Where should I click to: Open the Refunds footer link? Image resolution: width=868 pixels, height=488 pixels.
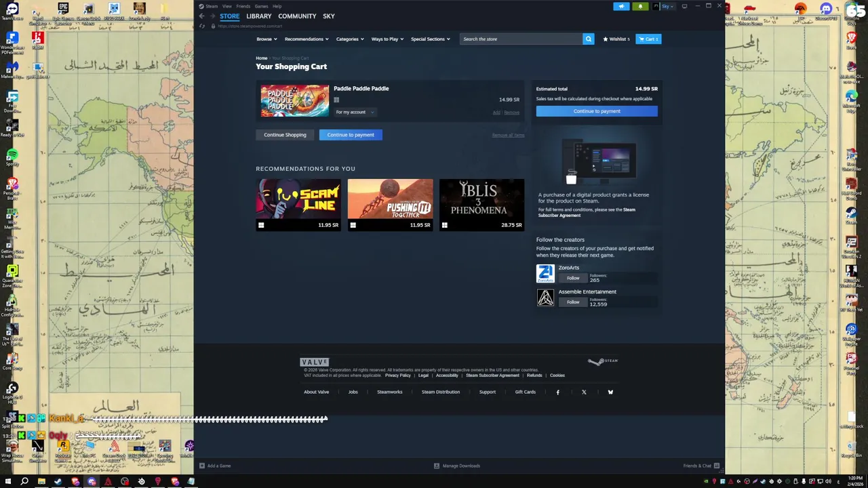(x=534, y=375)
